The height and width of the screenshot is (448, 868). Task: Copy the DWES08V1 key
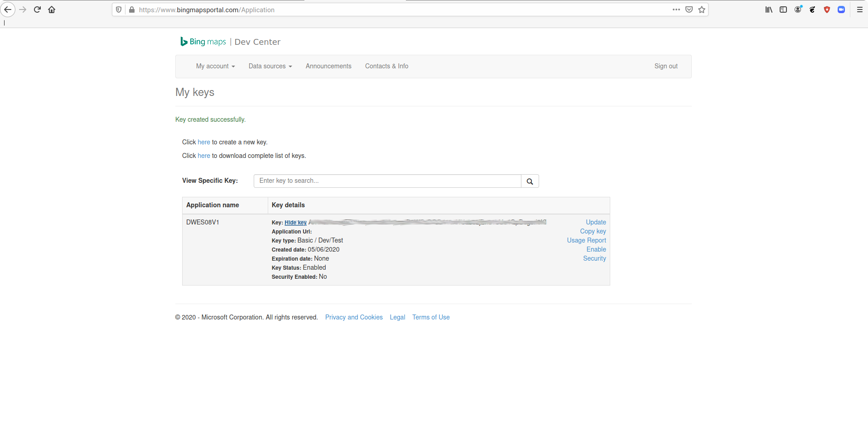tap(593, 231)
